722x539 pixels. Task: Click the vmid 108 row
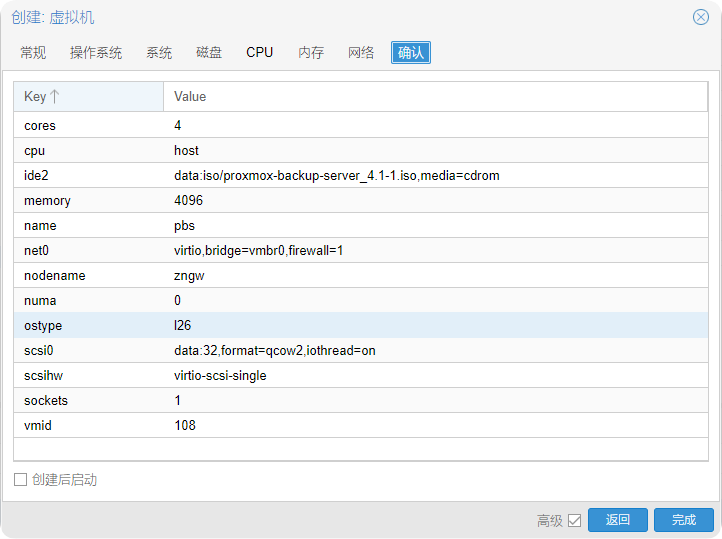coord(360,425)
